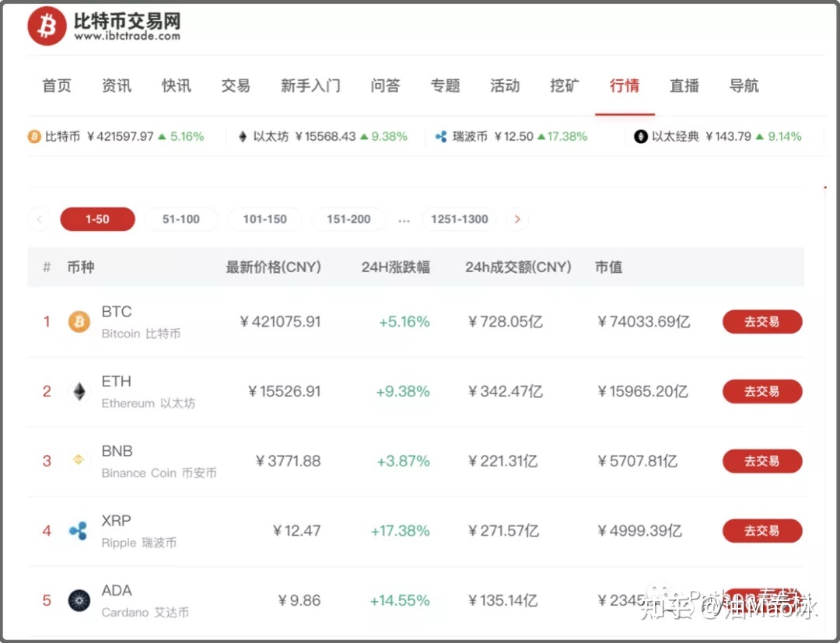Click the 比特币交易网 site logo
Screen dimensions: 840x643
tap(101, 26)
